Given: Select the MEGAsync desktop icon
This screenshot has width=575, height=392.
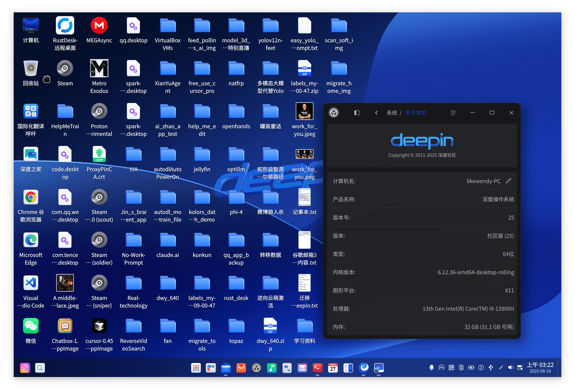Looking at the screenshot, I should pyautogui.click(x=99, y=30).
